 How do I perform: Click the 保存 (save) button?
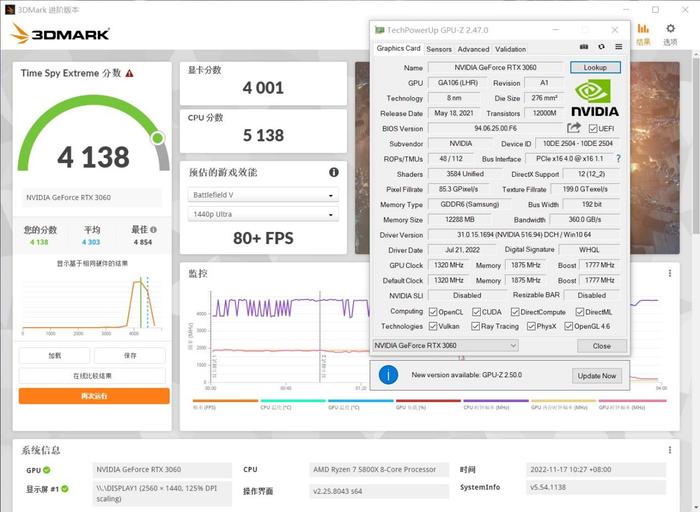pyautogui.click(x=130, y=356)
